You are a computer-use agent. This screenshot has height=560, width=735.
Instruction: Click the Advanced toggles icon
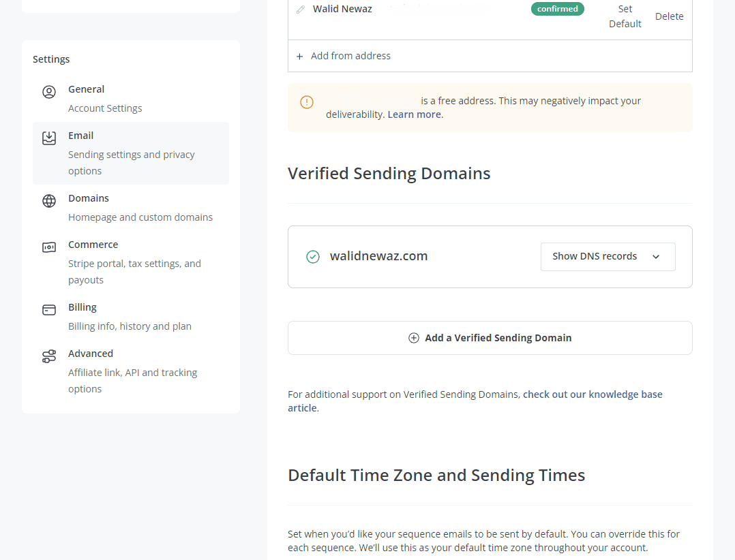click(x=49, y=356)
